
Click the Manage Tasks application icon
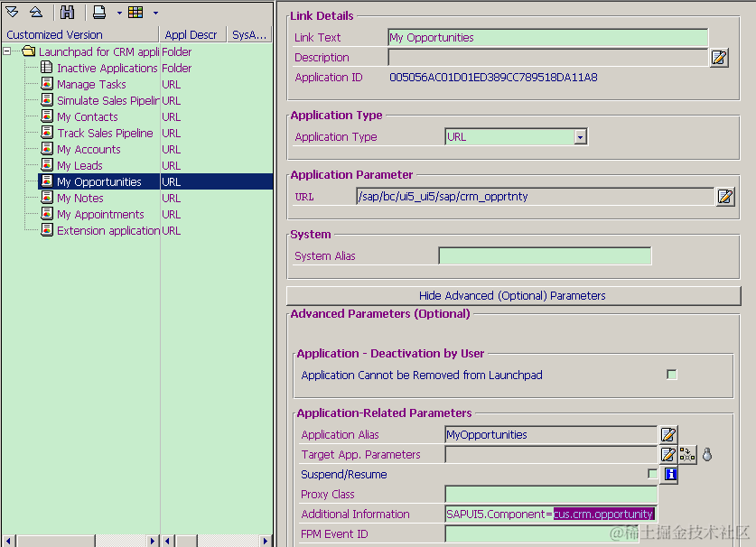[47, 83]
